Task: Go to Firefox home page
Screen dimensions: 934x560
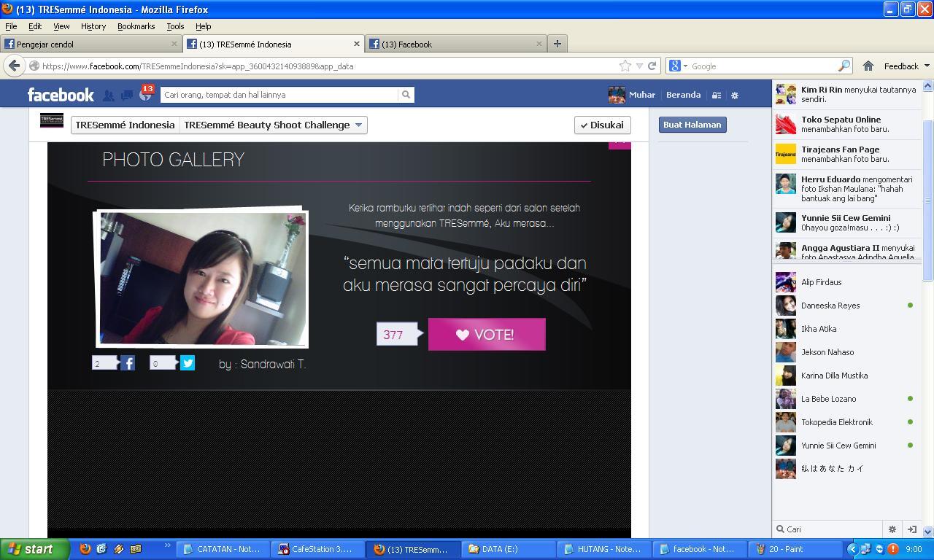Action: 868,66
